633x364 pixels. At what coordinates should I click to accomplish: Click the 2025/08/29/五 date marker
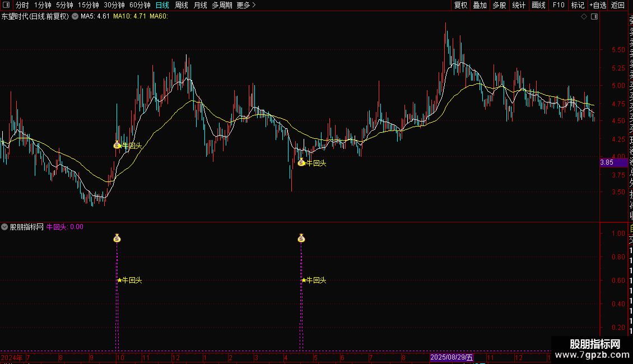[452, 357]
